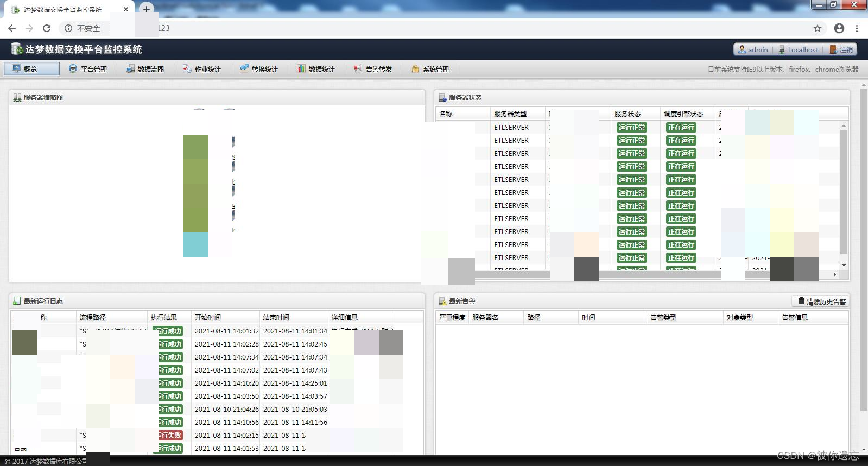Select log row starting 2021-08-11 14:10:20
Image resolution: width=868 pixels, height=466 pixels.
pos(217,383)
